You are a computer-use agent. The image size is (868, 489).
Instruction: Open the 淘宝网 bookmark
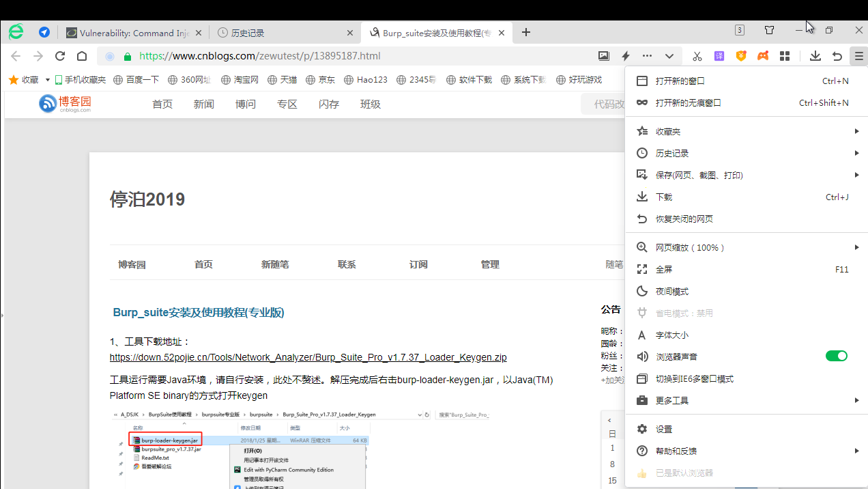[240, 80]
